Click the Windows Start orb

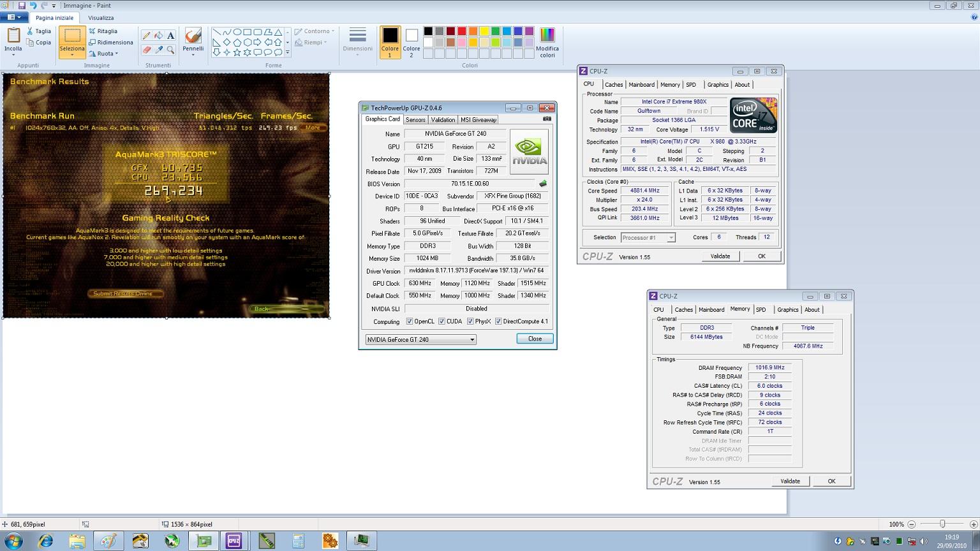tap(13, 541)
